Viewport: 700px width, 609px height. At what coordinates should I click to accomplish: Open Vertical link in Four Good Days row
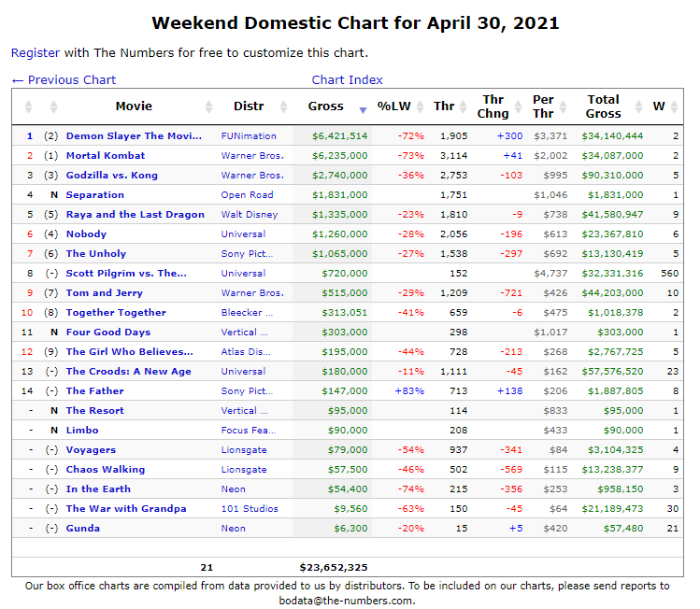[244, 333]
